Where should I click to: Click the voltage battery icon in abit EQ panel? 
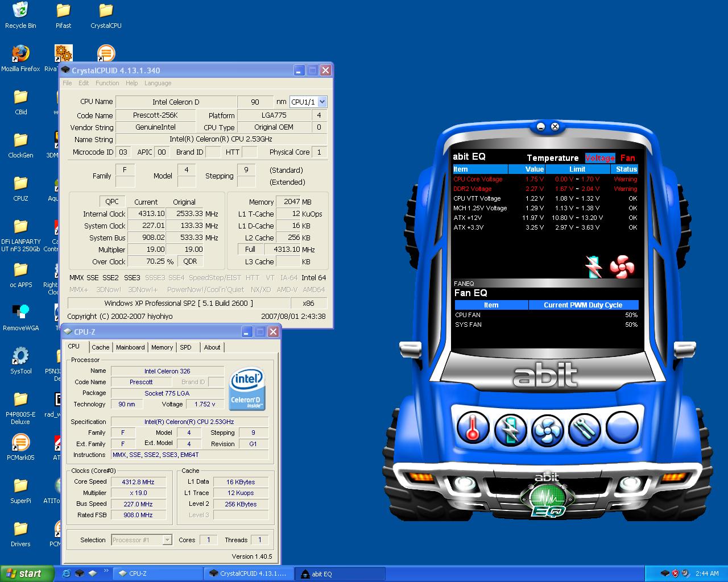(594, 267)
